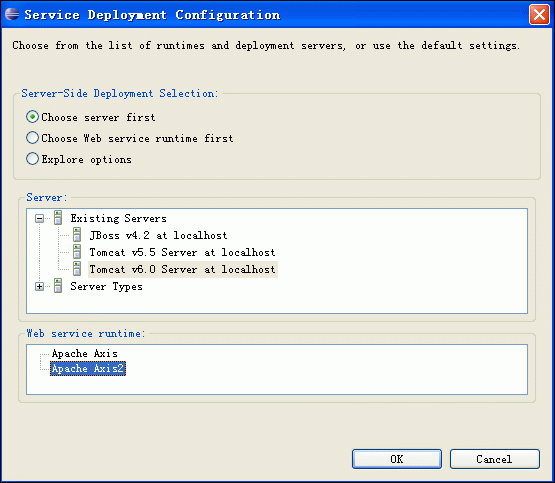Click the Cancel button

[x=494, y=459]
